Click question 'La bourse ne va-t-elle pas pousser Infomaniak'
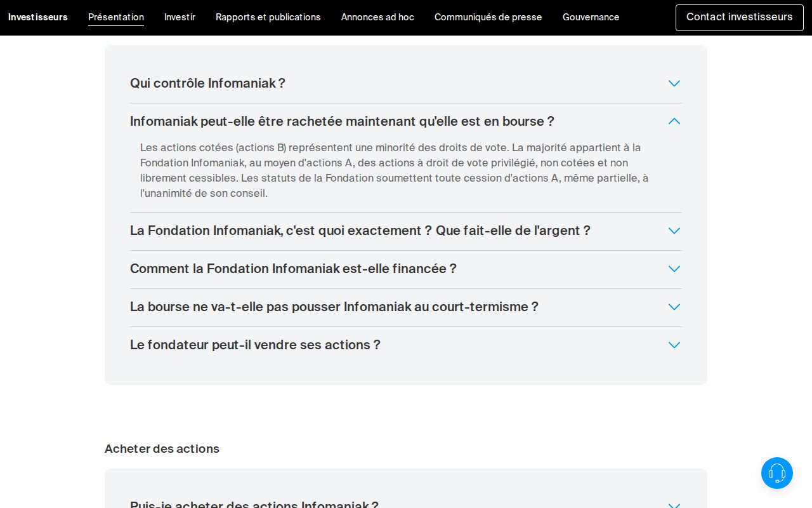812x508 pixels. pos(334,307)
